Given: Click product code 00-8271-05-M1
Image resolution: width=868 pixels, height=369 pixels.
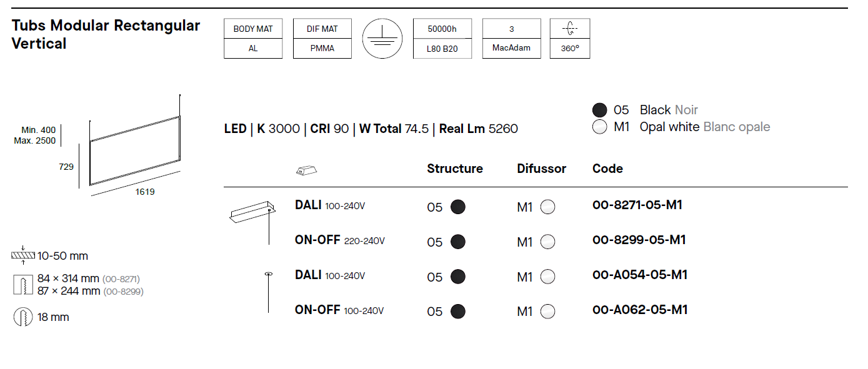Looking at the screenshot, I should pyautogui.click(x=637, y=205).
